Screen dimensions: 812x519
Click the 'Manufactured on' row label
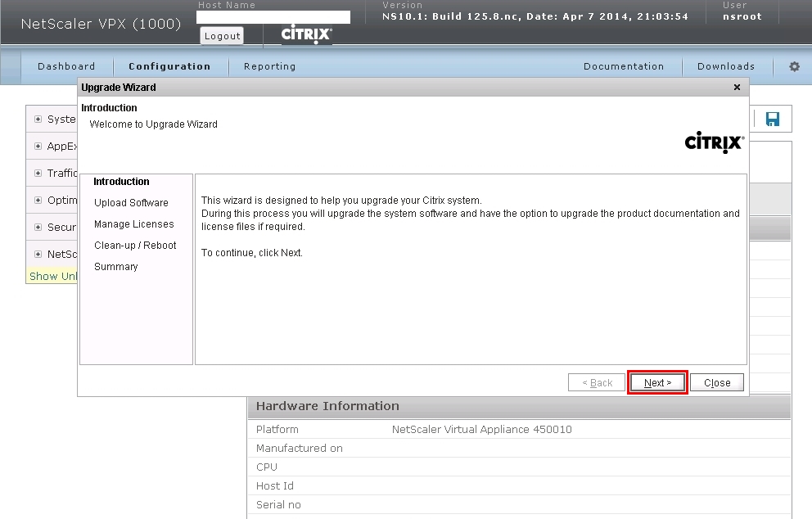300,448
